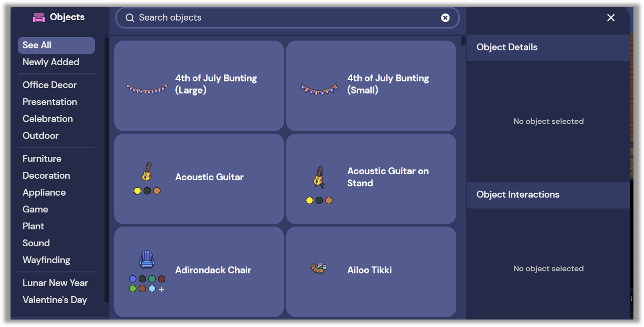Click the clear search X icon
This screenshot has width=644, height=327.
click(445, 18)
